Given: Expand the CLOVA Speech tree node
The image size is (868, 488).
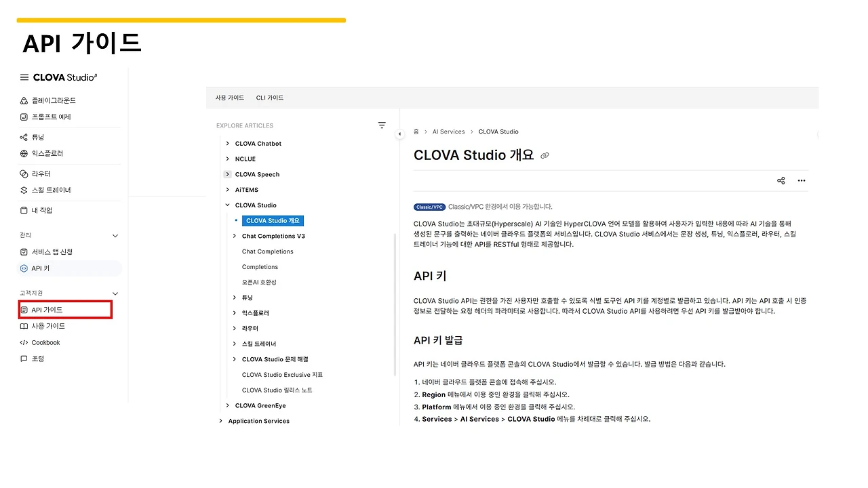Looking at the screenshot, I should click(x=227, y=174).
